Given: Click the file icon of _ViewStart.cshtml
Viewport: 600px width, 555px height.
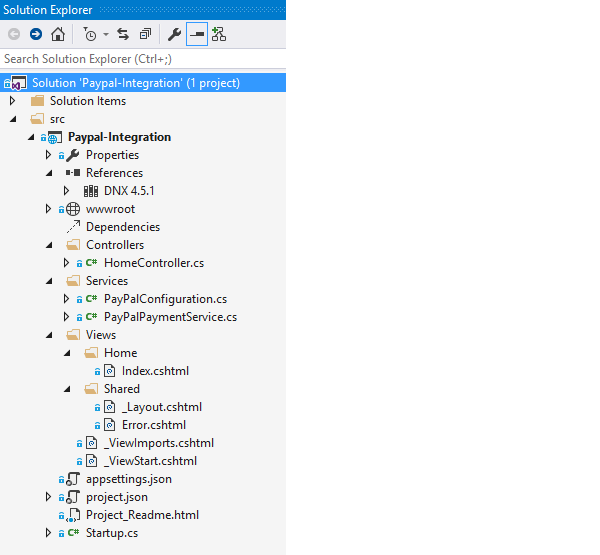Looking at the screenshot, I should pyautogui.click(x=92, y=460).
